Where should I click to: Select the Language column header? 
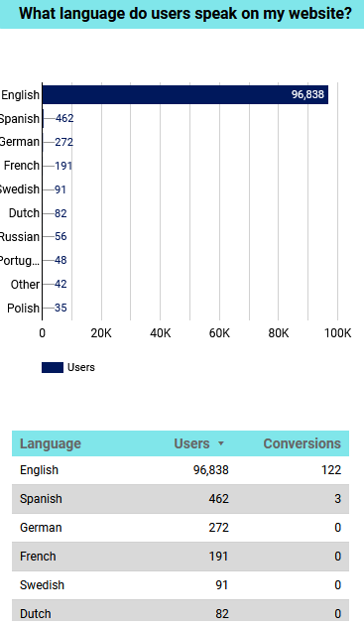coord(51,443)
